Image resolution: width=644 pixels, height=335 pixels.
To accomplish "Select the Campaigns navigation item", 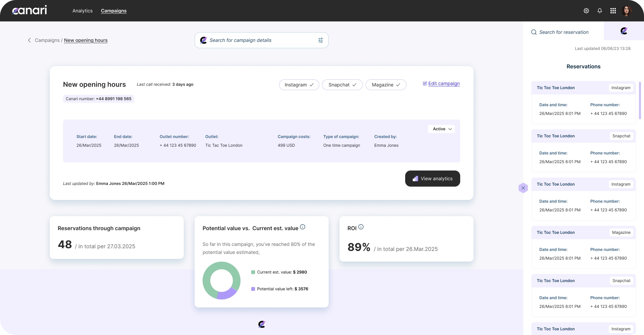I will [x=113, y=10].
